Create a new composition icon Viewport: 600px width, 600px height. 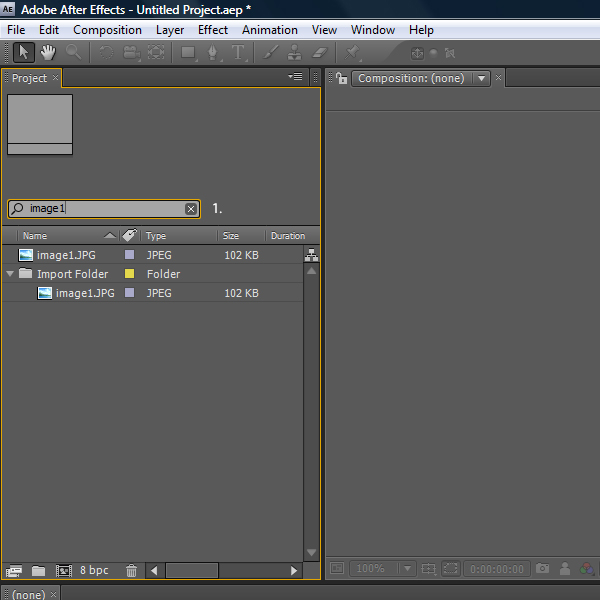(x=64, y=571)
